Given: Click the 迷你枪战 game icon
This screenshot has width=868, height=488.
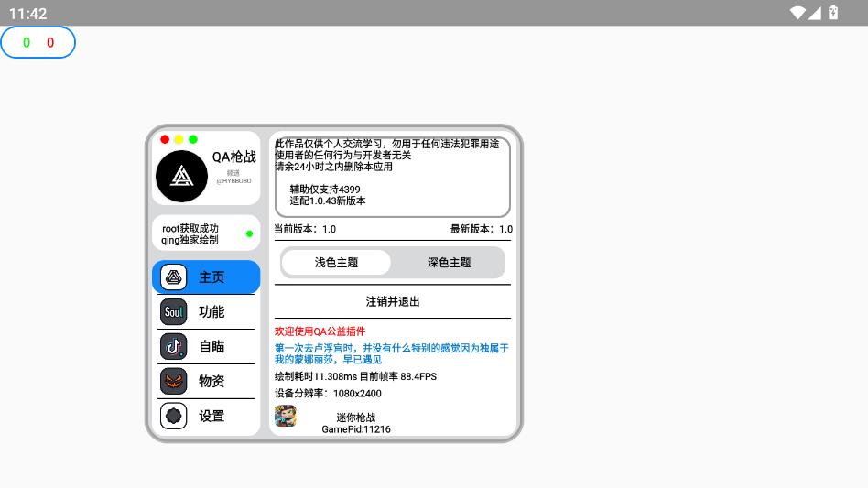Looking at the screenshot, I should tap(286, 417).
